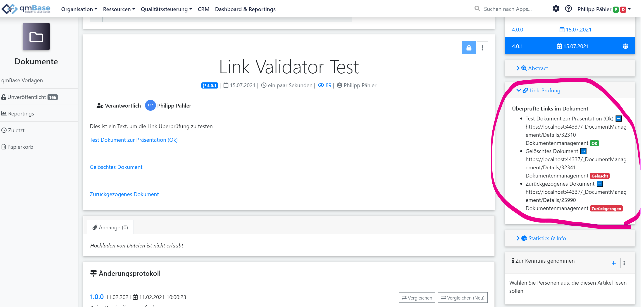Open the CRM menu item

coord(203,9)
